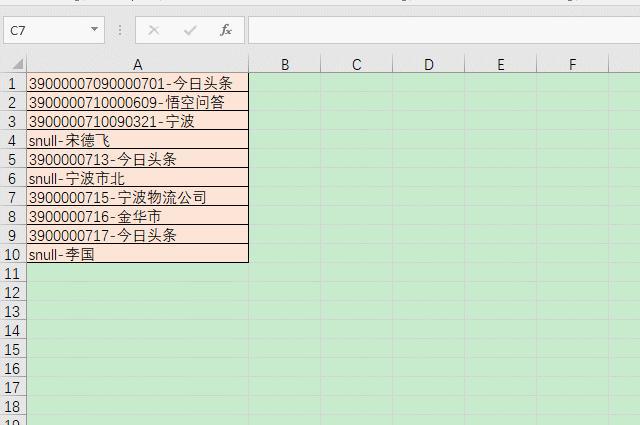
Task: Click cell with 3900000710090321-宁波
Action: click(138, 121)
